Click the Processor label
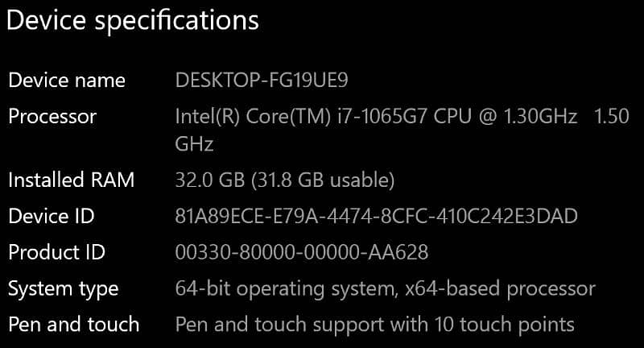The height and width of the screenshot is (348, 644). point(52,117)
